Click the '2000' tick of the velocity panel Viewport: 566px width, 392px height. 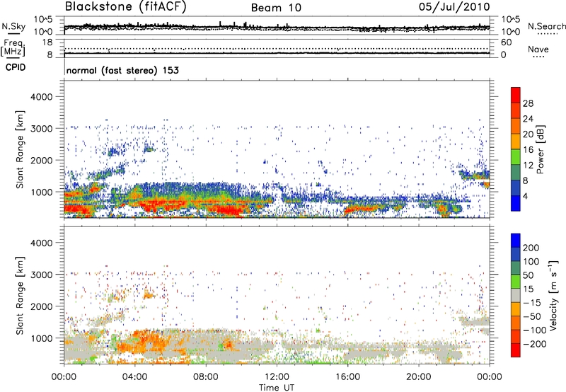click(42, 306)
